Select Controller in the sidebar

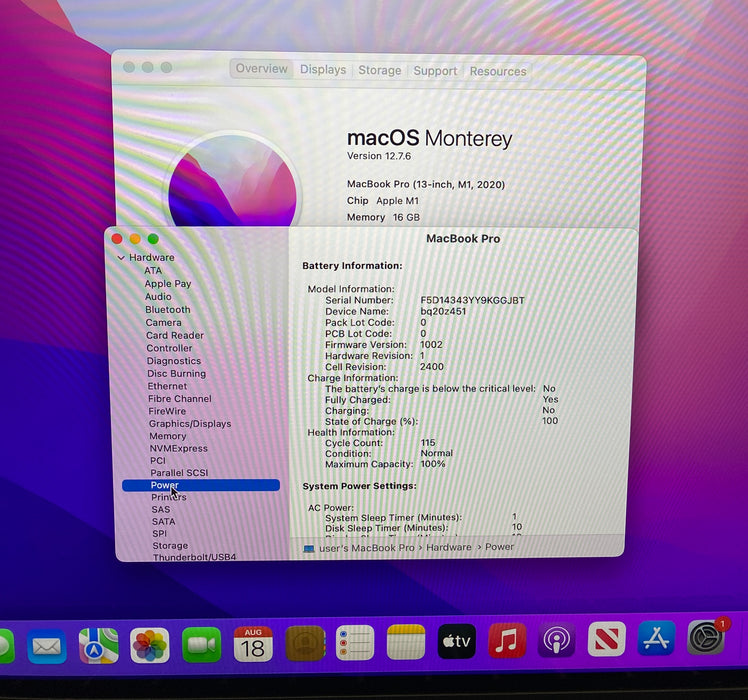click(x=169, y=348)
